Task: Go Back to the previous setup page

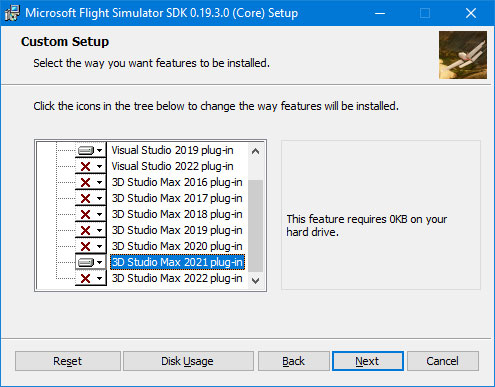Action: pos(294,361)
